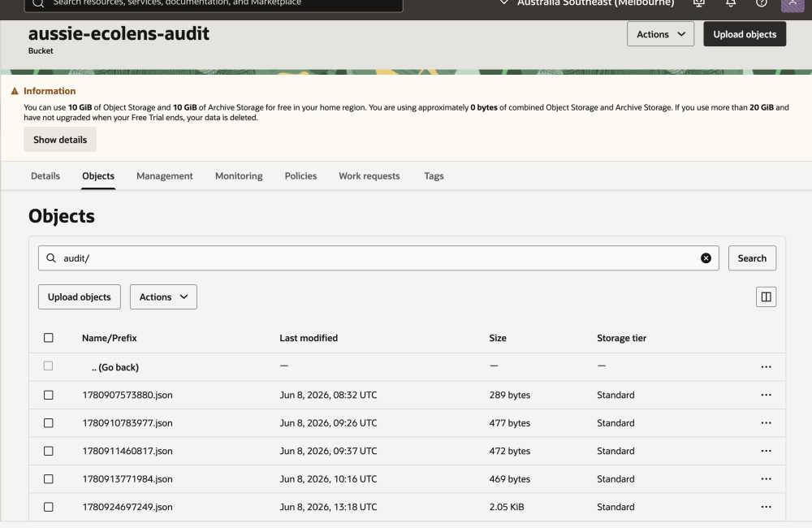Open object 1780911460817.json
This screenshot has width=812, height=528.
[127, 451]
